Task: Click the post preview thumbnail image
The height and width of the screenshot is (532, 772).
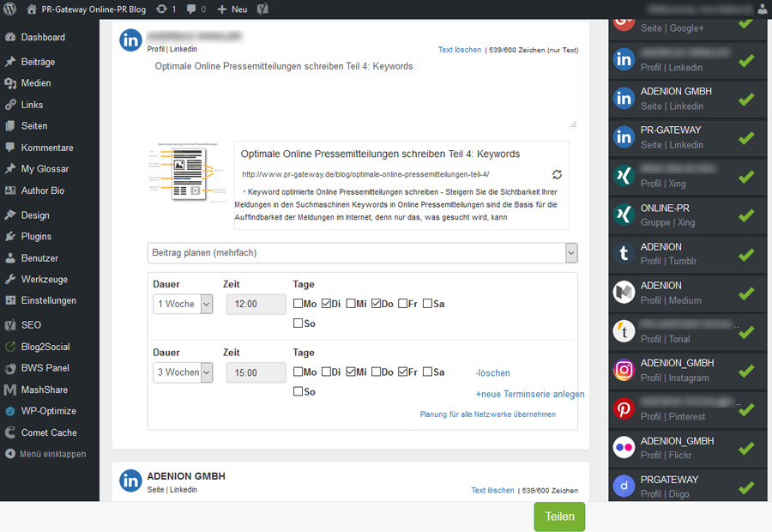Action: 188,172
